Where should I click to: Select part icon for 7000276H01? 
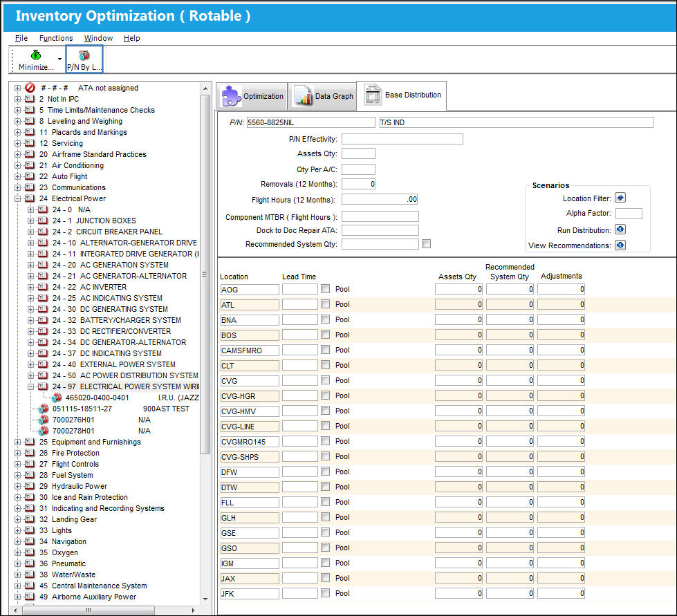44,420
